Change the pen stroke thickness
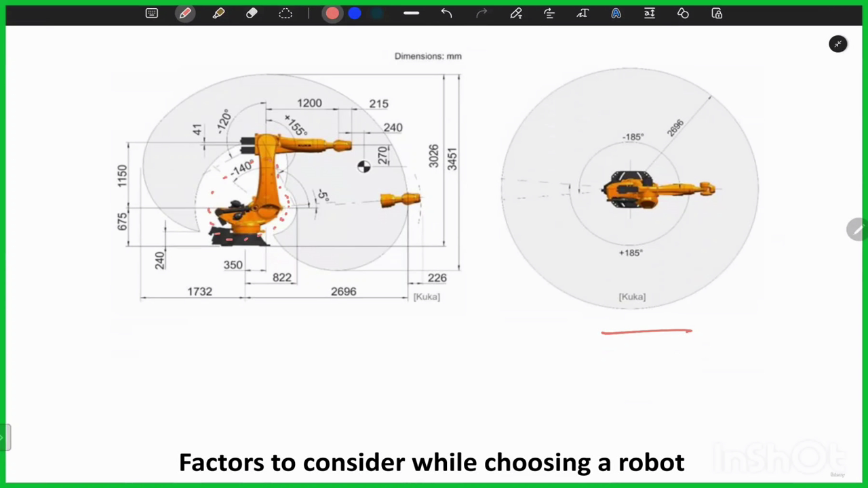Screen dimensions: 868x488 pyautogui.click(x=411, y=14)
